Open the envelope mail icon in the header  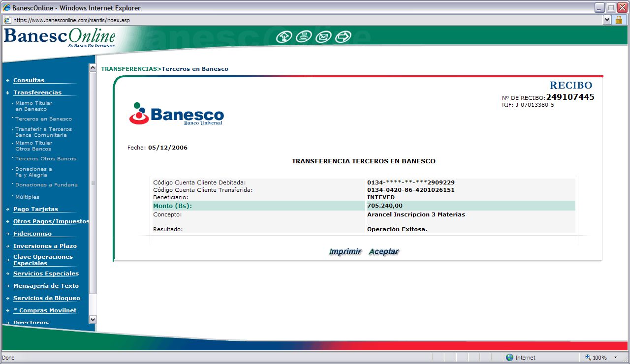(x=323, y=37)
